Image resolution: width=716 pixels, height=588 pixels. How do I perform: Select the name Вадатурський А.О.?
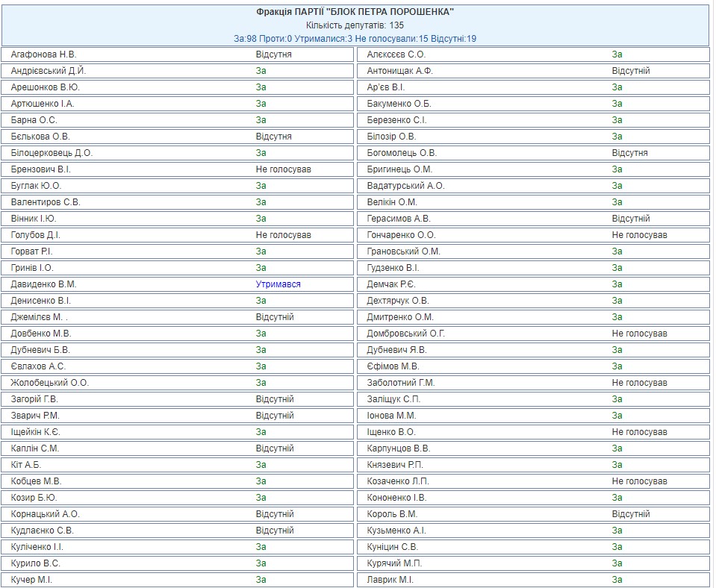pyautogui.click(x=405, y=186)
